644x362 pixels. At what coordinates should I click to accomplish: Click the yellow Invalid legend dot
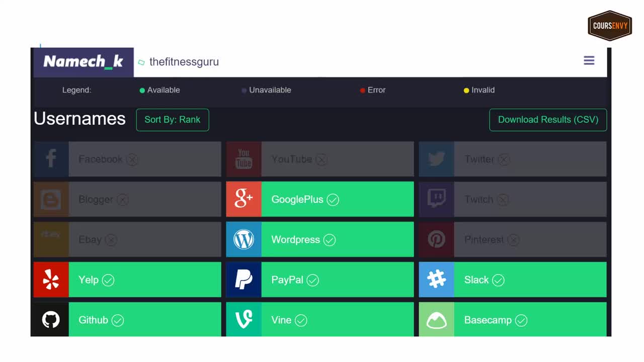point(466,90)
